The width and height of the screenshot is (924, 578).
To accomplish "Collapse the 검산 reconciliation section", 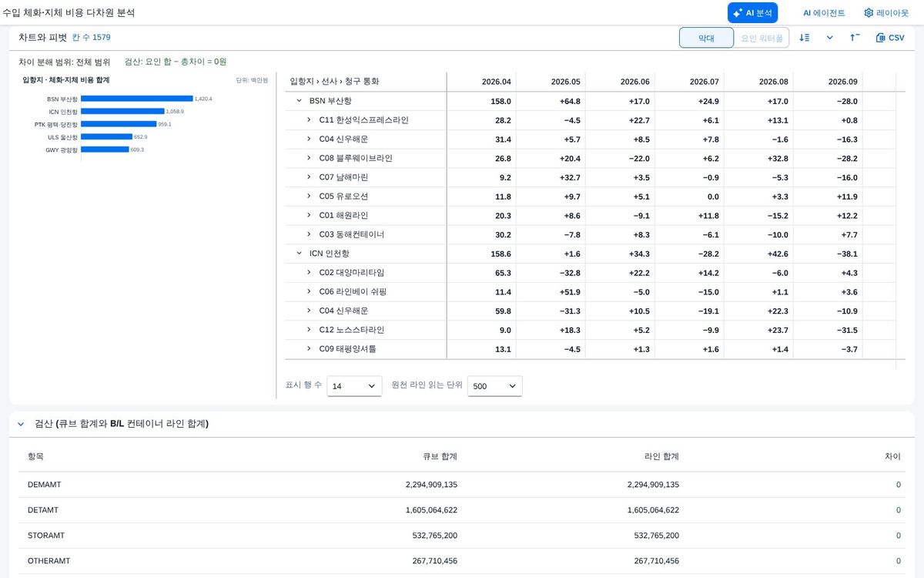I will click(x=21, y=424).
